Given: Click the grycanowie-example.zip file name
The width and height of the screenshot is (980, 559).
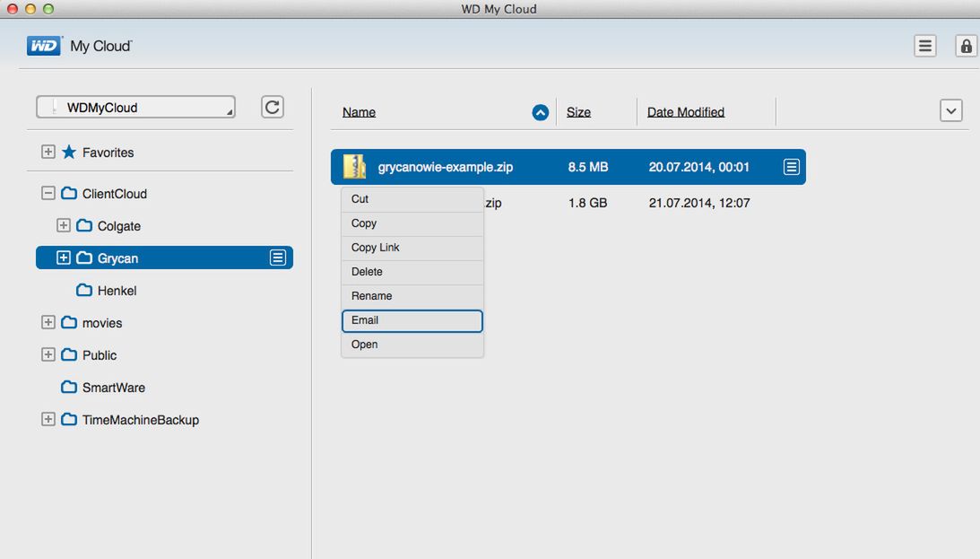Looking at the screenshot, I should (x=446, y=168).
